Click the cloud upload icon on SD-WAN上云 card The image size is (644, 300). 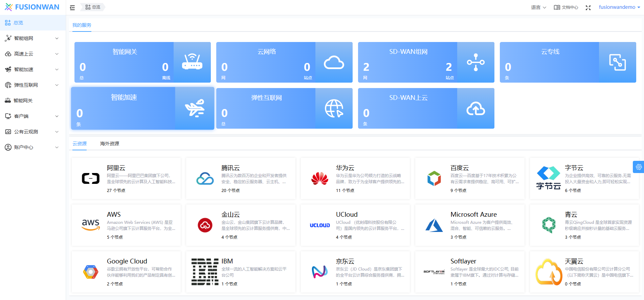point(476,109)
